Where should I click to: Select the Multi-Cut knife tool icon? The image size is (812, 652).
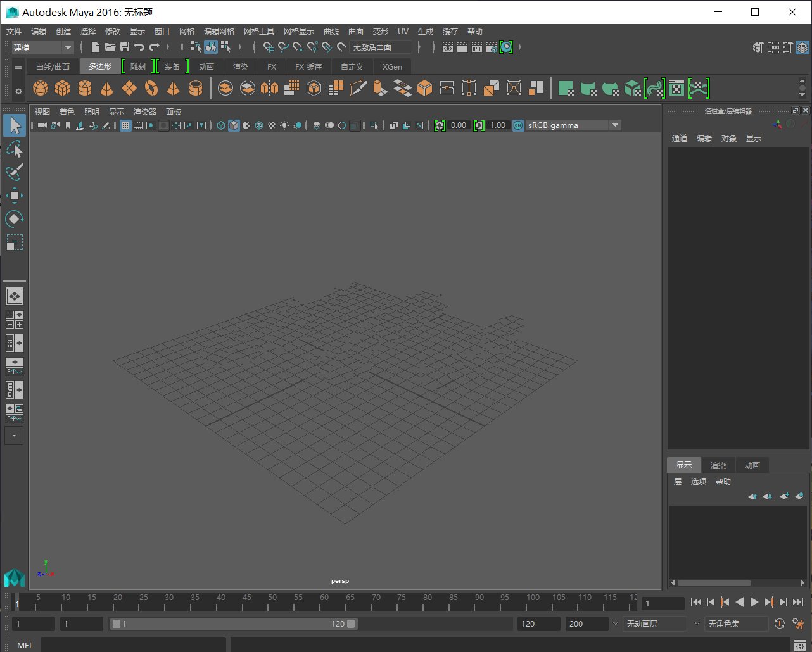click(x=358, y=88)
